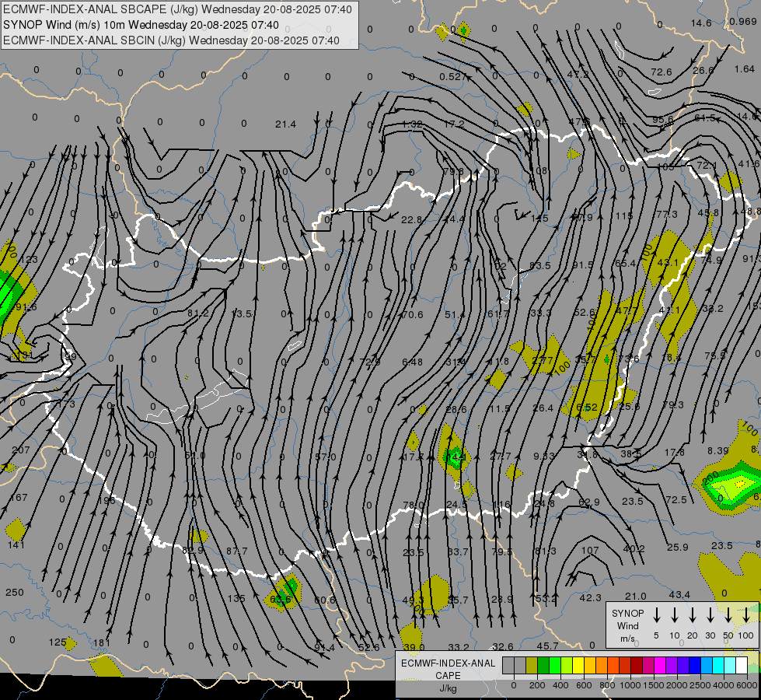Click the '2500' tick label on the CAPE colour bar
Screen dimensions: 761x700
700,685
